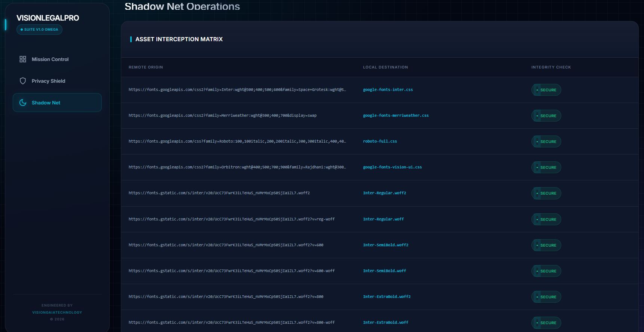The height and width of the screenshot is (332, 644).
Task: Click SECURE badge for Inter-Regular.woff
Action: point(546,219)
